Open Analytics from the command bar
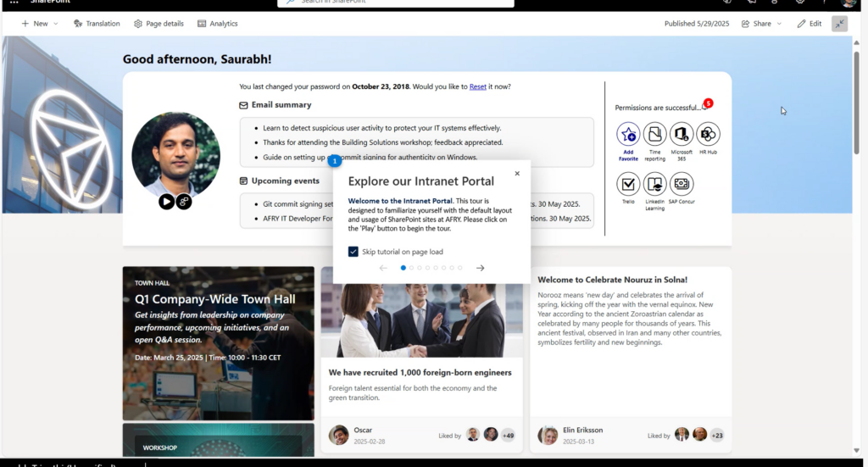868x467 pixels. tap(218, 24)
